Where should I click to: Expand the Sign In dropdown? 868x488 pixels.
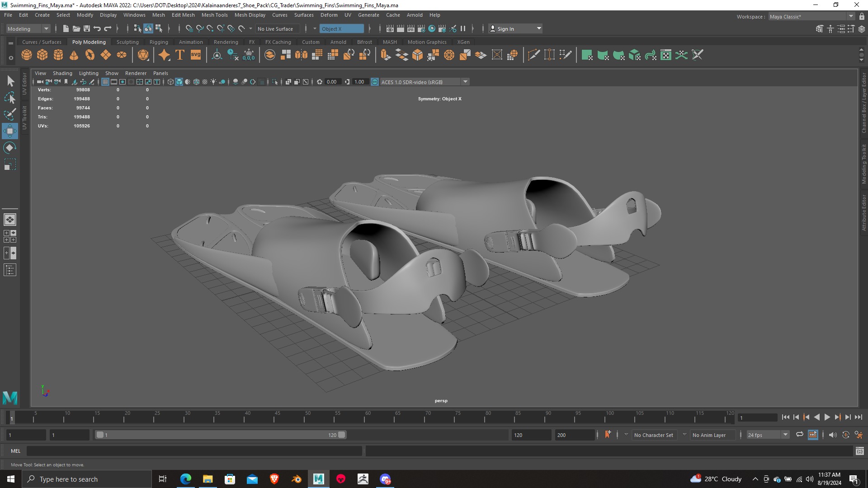click(x=539, y=28)
